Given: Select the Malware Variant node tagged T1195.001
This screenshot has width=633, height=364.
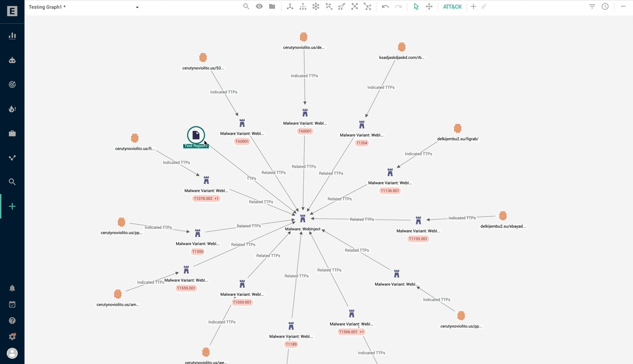Looking at the screenshot, I should [x=418, y=221].
